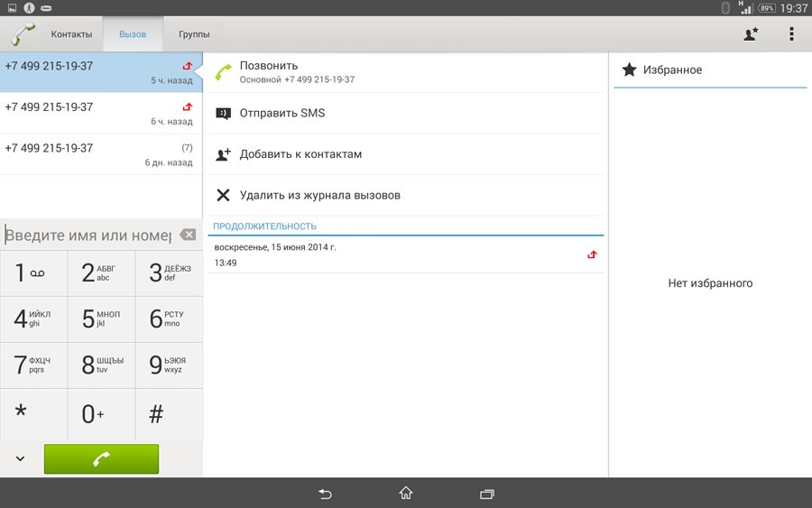This screenshot has width=812, height=508.
Task: Choose Добавить к контактам
Action: (406, 154)
